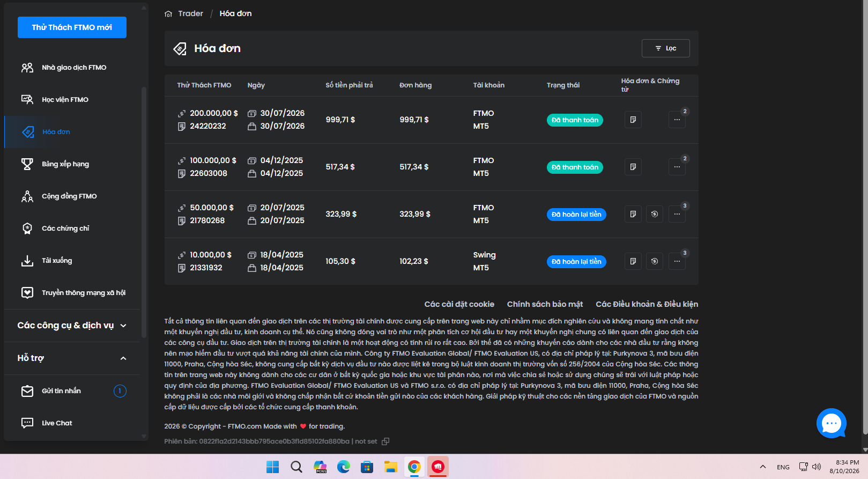Click the unread badge next to Gửi tin nhắn

tap(120, 391)
